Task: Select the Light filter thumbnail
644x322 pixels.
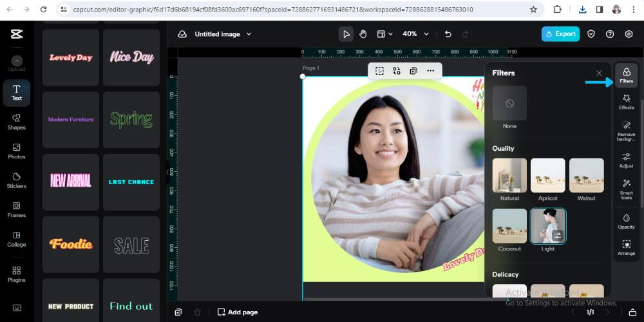Action: tap(548, 226)
